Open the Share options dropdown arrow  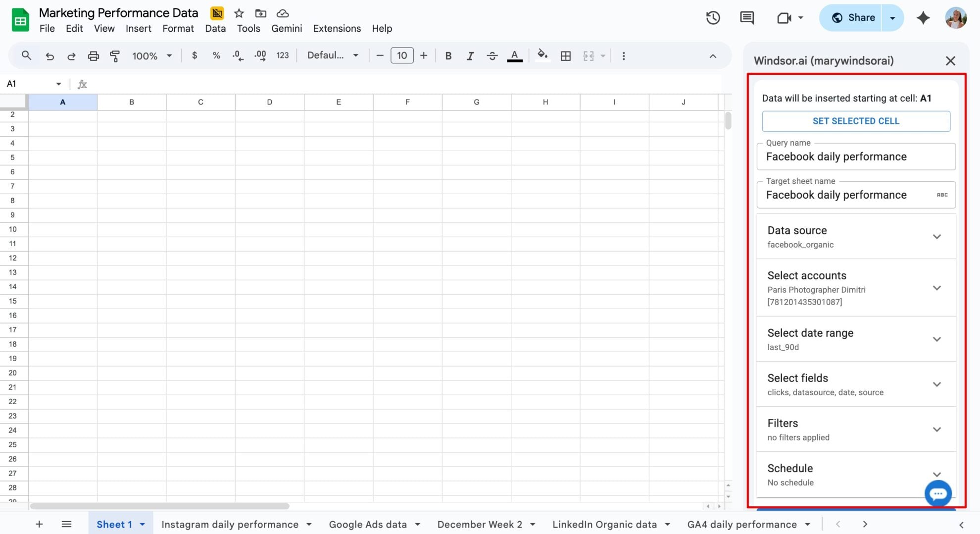(x=892, y=18)
